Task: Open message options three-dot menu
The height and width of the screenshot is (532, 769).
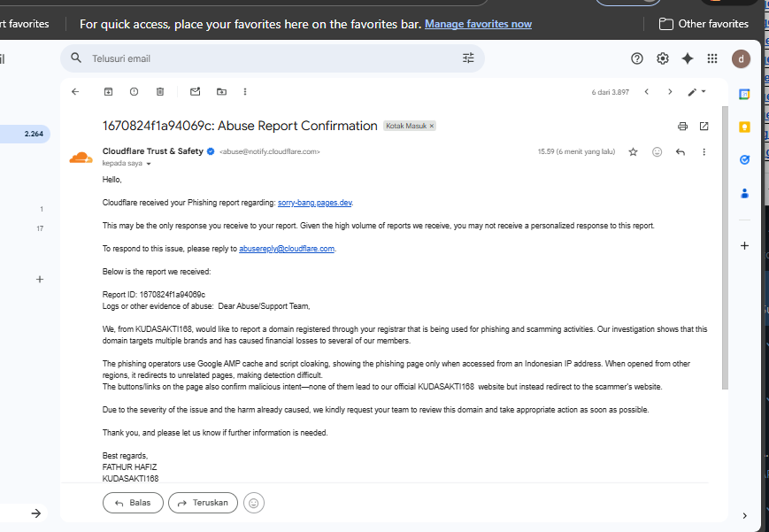Action: [x=704, y=152]
